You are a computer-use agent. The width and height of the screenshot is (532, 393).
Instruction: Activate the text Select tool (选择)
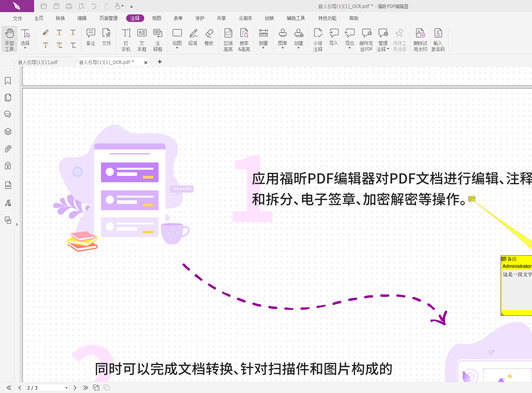pyautogui.click(x=25, y=36)
